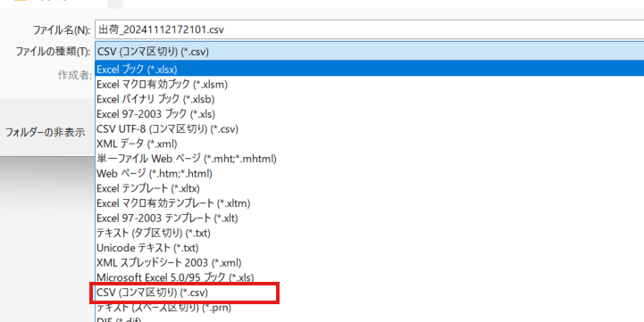Click フォルダーの非表示 to hide folders
Screen dimensions: 644x322
[46, 133]
